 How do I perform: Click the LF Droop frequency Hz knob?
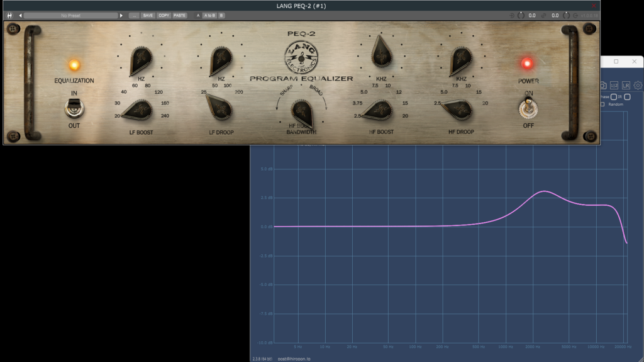coord(221,60)
